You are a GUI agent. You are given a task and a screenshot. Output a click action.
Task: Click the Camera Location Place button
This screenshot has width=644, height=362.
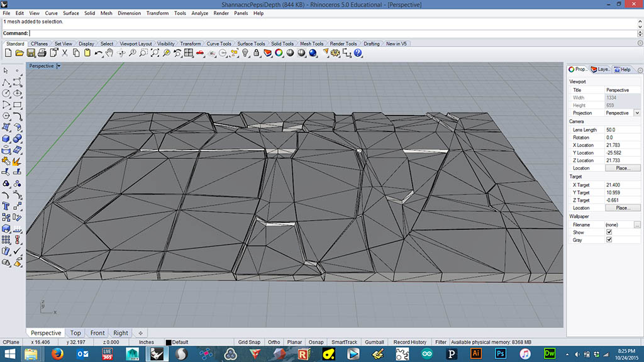click(x=623, y=168)
